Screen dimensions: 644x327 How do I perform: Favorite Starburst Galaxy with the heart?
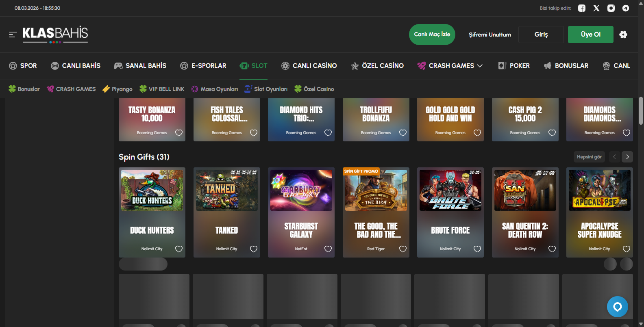[x=328, y=249]
